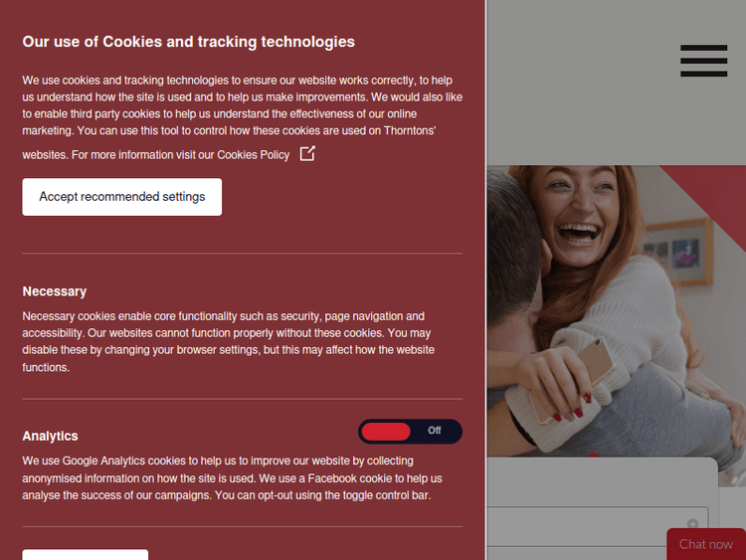Open the Chat now widget
This screenshot has height=560, width=746.
706,544
